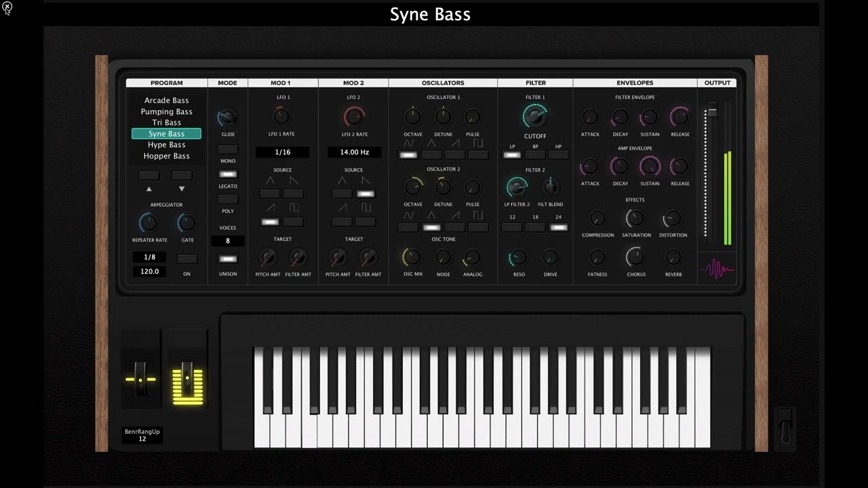The image size is (868, 488).
Task: Click the output volume fader handle
Action: coord(712,110)
